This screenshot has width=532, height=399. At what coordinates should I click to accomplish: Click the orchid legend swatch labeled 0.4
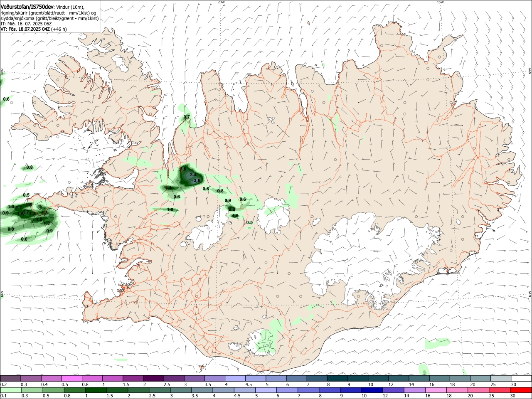tap(51, 378)
